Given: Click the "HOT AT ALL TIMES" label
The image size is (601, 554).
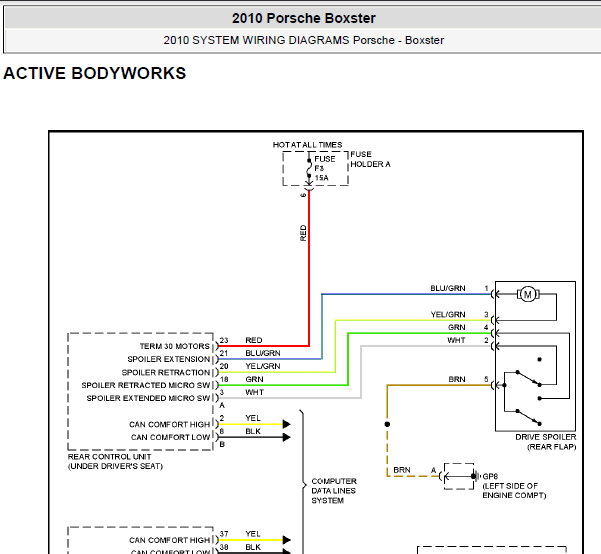Looking at the screenshot, I should tap(307, 145).
